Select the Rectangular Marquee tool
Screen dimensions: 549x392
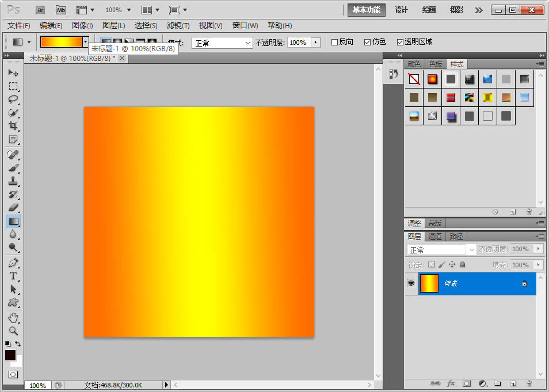tap(13, 86)
